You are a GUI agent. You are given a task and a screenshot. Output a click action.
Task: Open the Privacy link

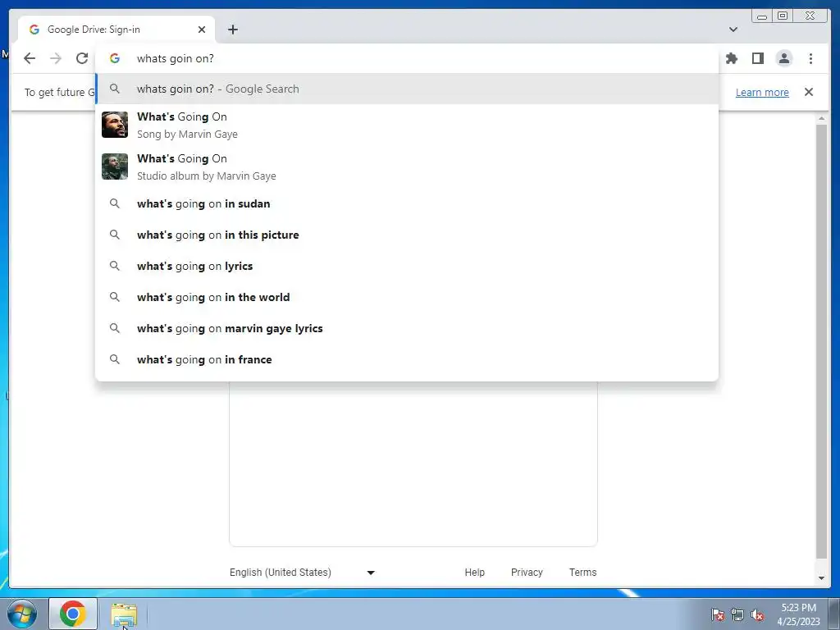[x=527, y=572]
